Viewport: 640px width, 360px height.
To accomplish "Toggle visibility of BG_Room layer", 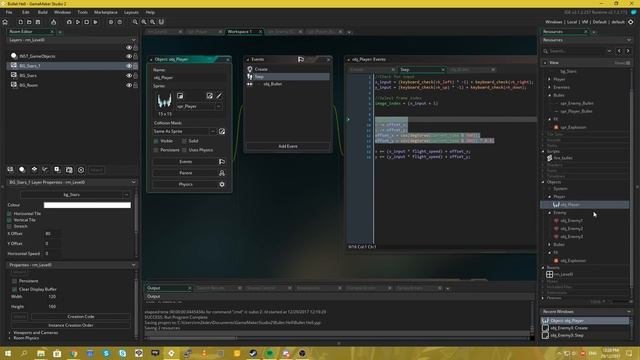I will click(129, 85).
